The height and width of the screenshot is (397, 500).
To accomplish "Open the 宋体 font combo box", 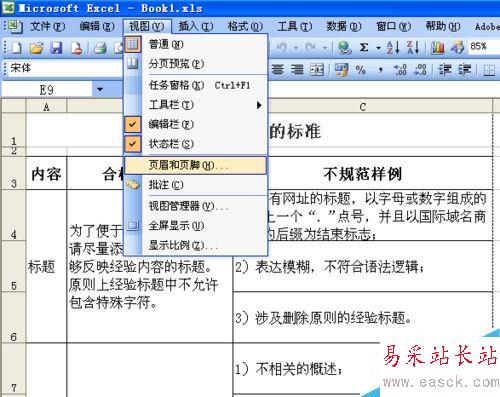I will point(65,68).
